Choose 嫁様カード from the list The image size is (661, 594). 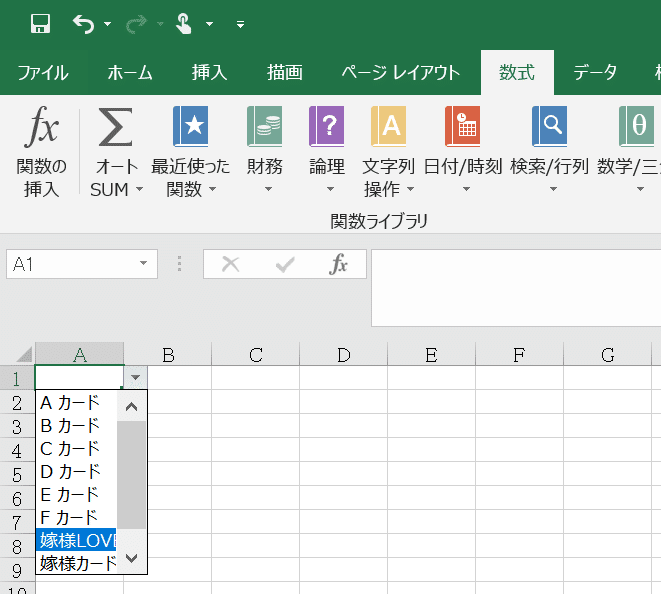coord(76,563)
